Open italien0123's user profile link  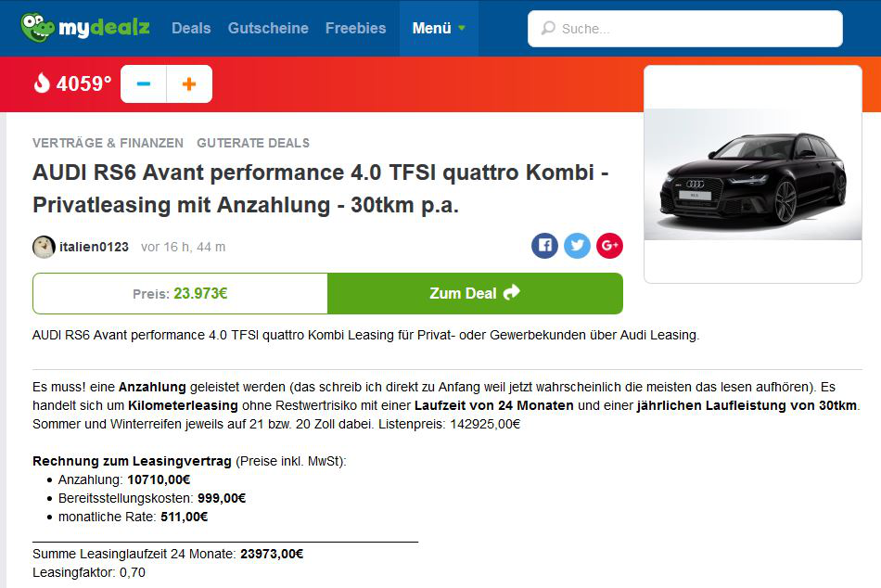[x=94, y=247]
